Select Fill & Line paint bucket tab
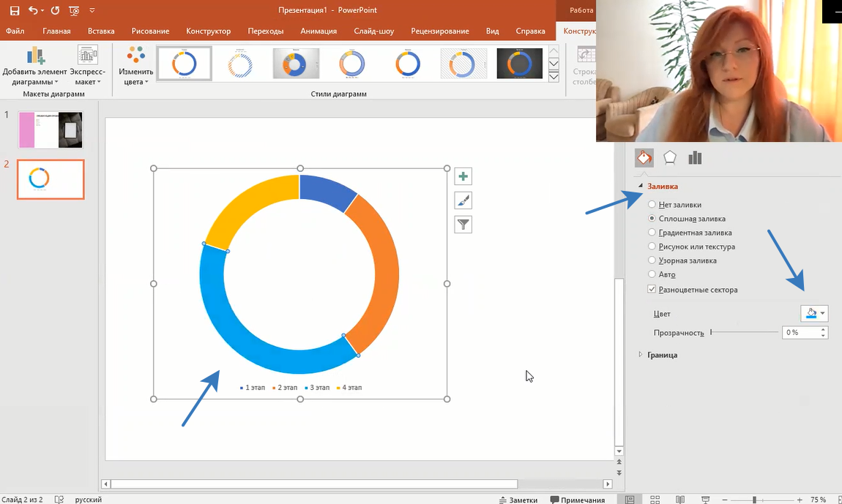Viewport: 842px width, 504px height. click(644, 158)
